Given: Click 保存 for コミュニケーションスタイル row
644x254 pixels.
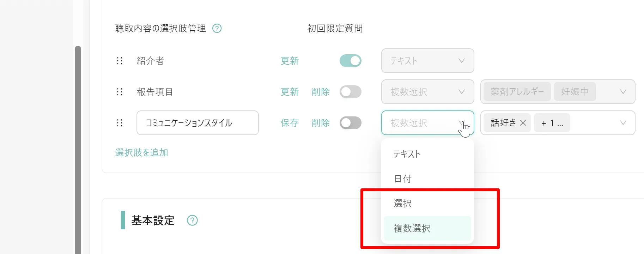Looking at the screenshot, I should click(290, 123).
